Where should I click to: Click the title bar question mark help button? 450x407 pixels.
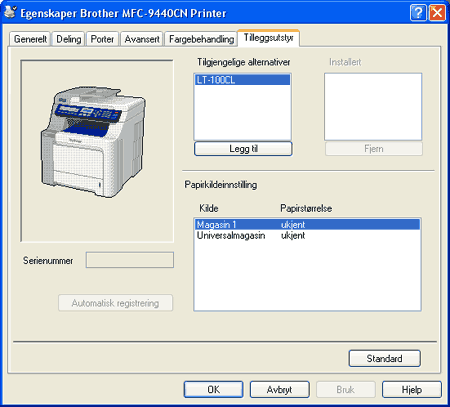(418, 13)
